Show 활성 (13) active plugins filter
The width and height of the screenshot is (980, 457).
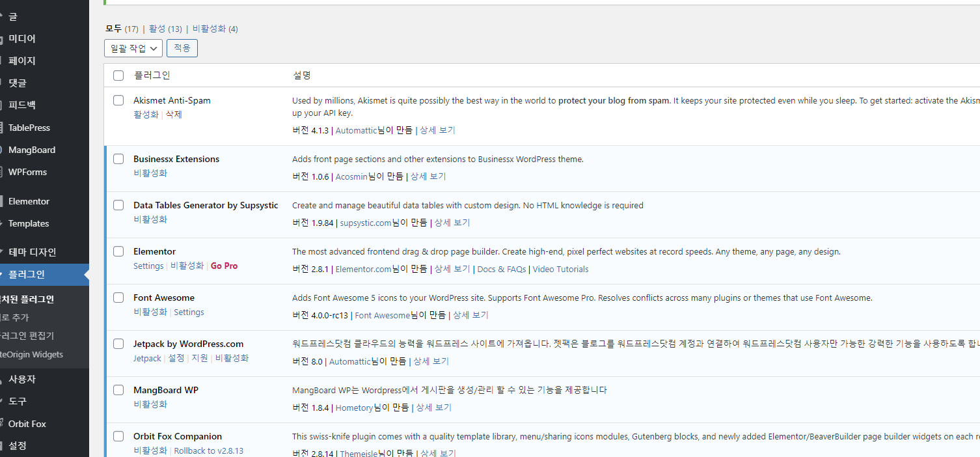point(165,29)
